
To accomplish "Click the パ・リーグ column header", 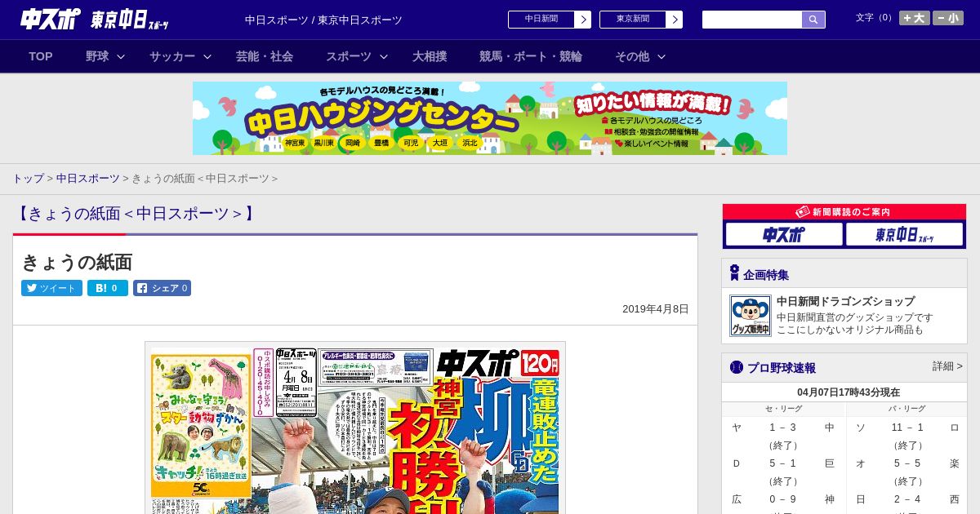I will pyautogui.click(x=907, y=409).
